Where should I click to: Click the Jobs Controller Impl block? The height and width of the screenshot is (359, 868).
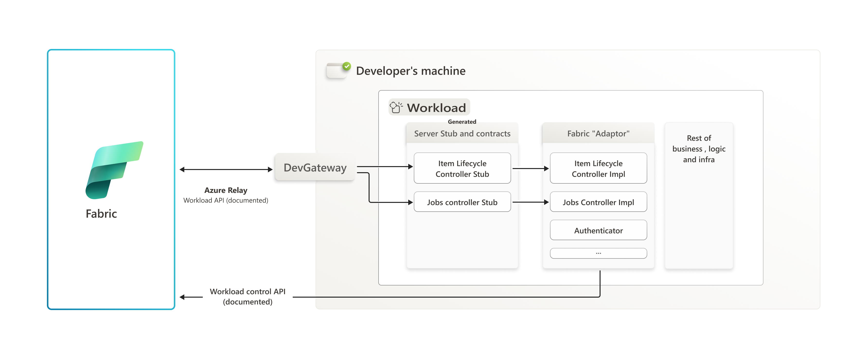pos(598,202)
